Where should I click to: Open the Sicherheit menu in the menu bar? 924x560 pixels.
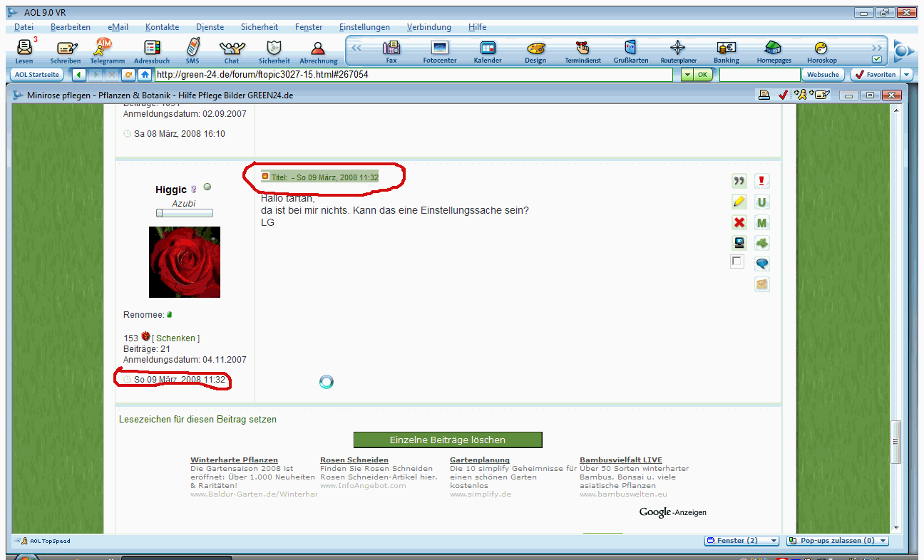260,27
